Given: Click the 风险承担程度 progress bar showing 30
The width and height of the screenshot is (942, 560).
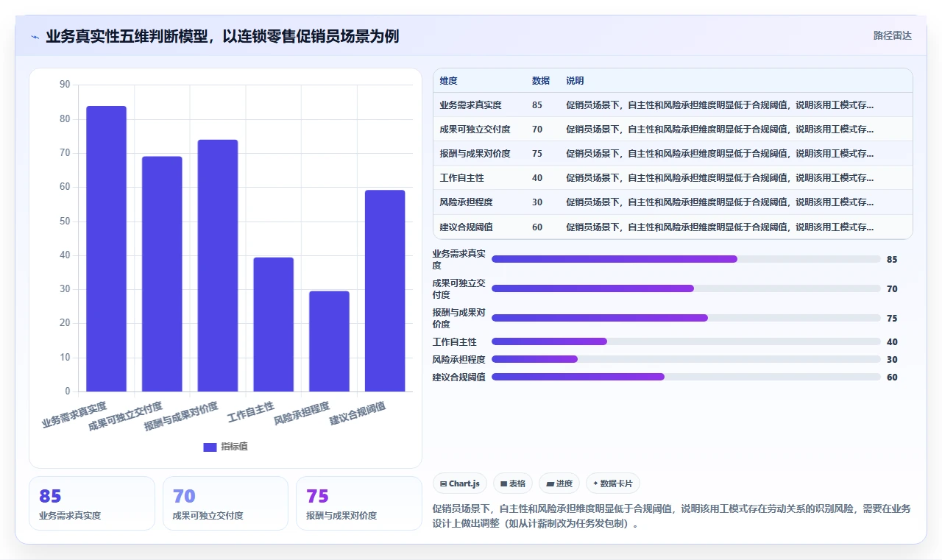Looking at the screenshot, I should coord(686,359).
